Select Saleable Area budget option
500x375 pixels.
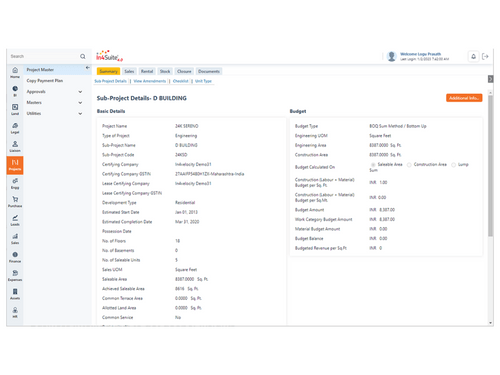(x=373, y=165)
